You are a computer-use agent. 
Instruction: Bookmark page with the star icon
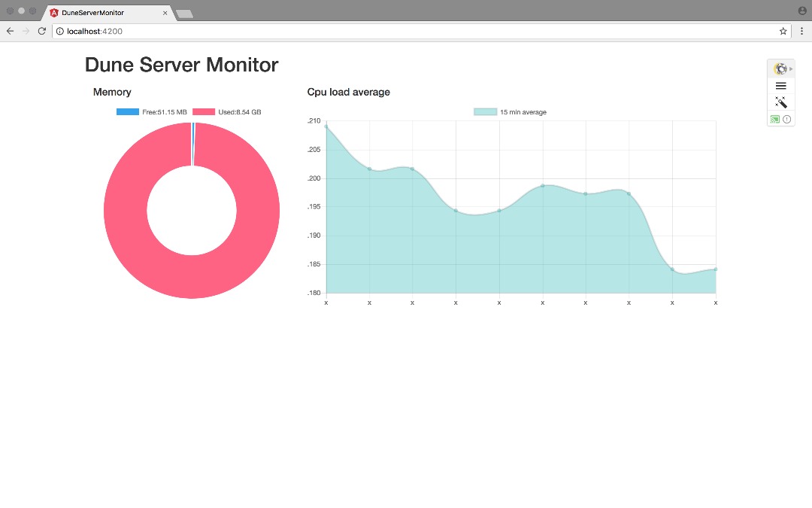pos(783,31)
